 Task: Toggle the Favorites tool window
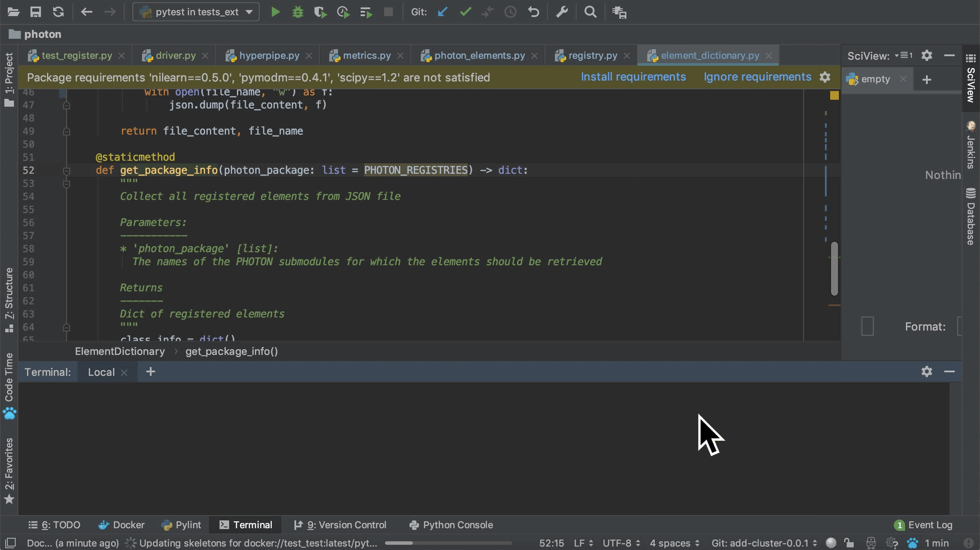[x=9, y=470]
